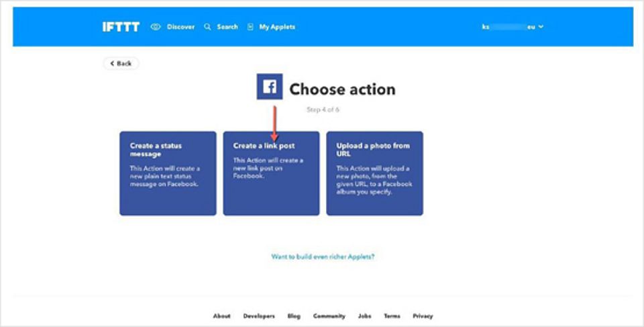Click the eye icon beside Discover
The width and height of the screenshot is (644, 327).
tap(156, 27)
